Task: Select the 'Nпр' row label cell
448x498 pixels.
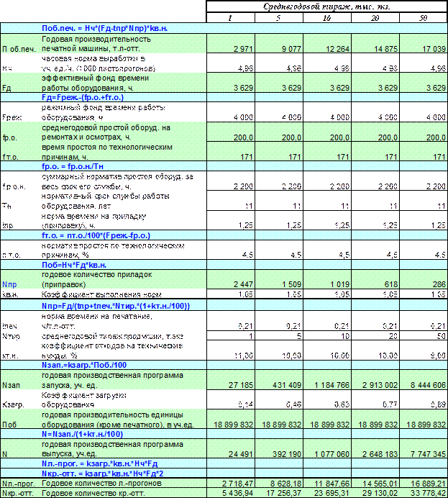Action: [x=19, y=284]
